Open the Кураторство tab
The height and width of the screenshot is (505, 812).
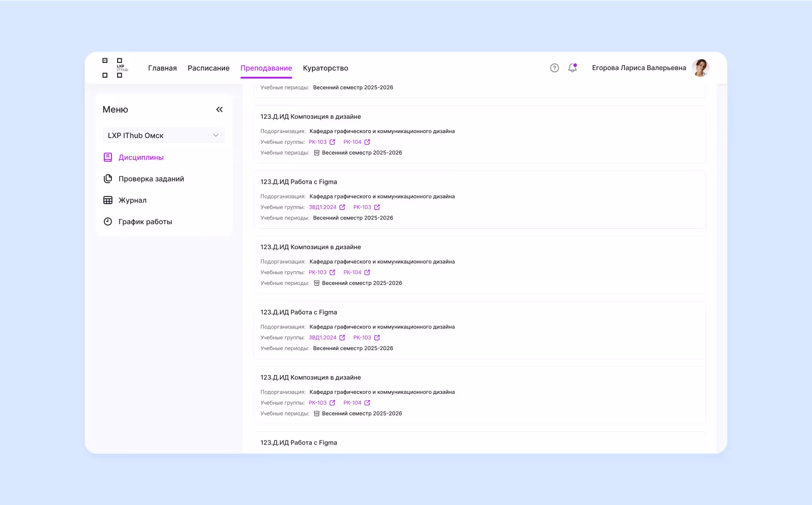coord(326,68)
